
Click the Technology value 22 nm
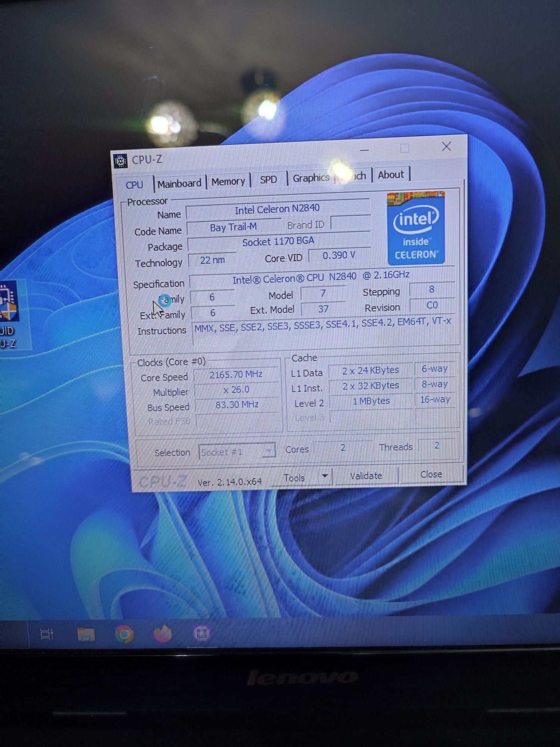pyautogui.click(x=212, y=260)
